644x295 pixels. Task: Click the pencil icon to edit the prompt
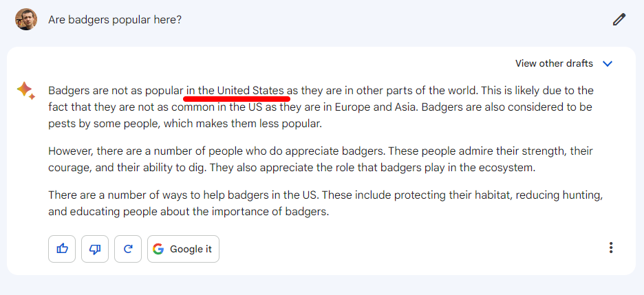pyautogui.click(x=619, y=19)
